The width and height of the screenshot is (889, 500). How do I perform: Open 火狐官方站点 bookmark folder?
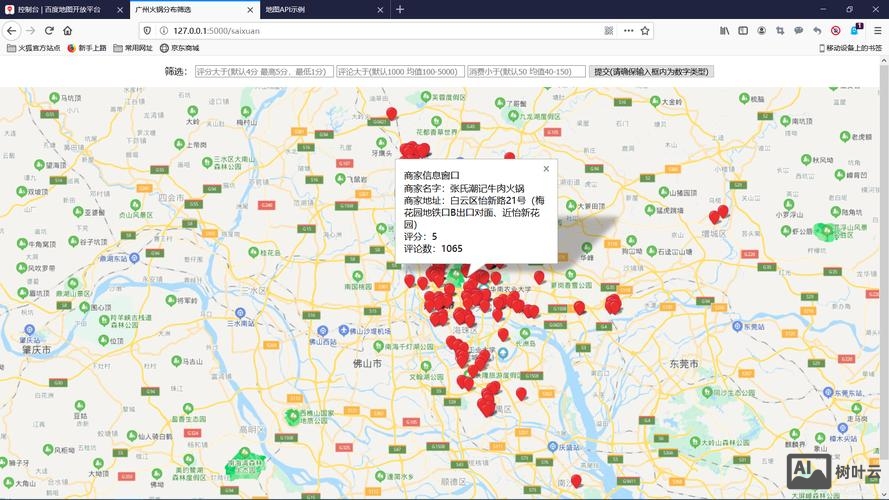coord(33,48)
